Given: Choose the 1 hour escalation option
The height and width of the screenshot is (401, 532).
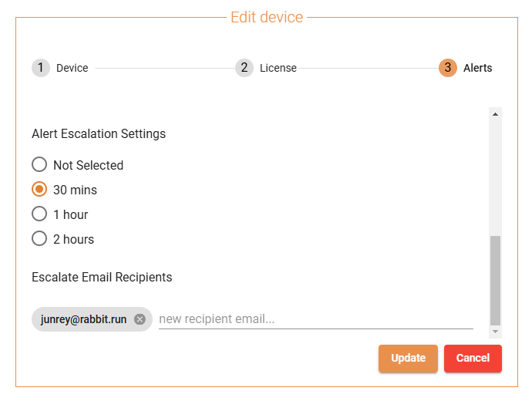Looking at the screenshot, I should tap(39, 214).
